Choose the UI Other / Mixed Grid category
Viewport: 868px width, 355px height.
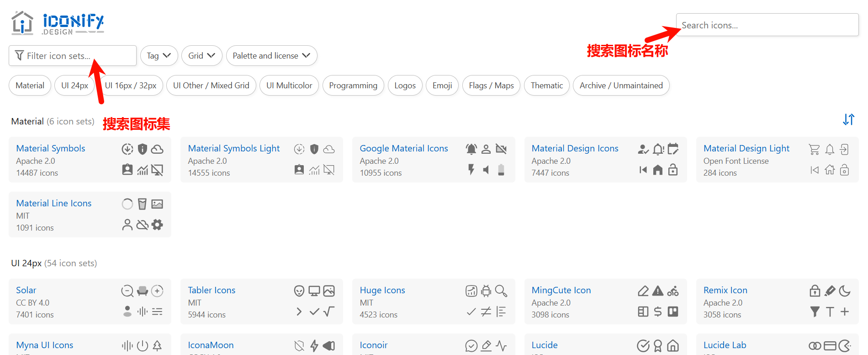[211, 86]
